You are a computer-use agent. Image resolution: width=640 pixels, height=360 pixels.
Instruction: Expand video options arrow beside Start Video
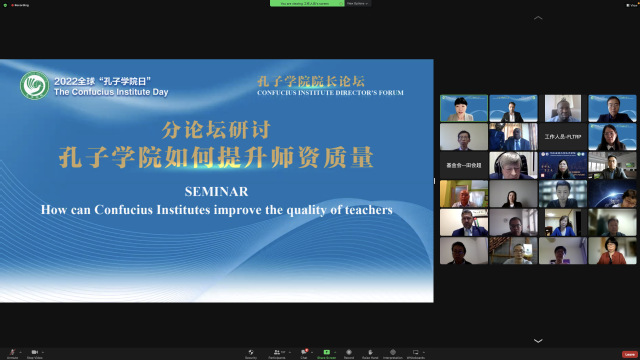point(43,352)
